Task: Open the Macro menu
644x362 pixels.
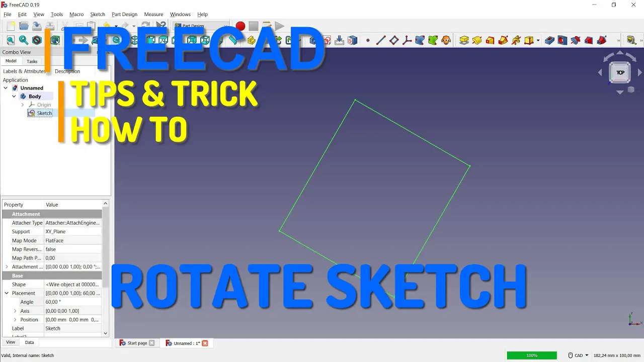Action: (76, 14)
